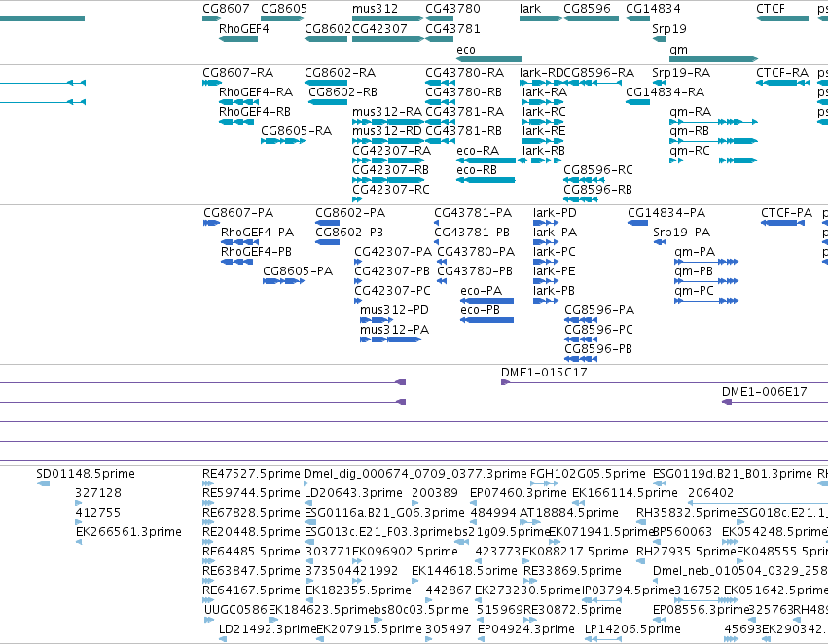This screenshot has width=828, height=644.
Task: Select the qm-PB protein
Action: coord(706,281)
